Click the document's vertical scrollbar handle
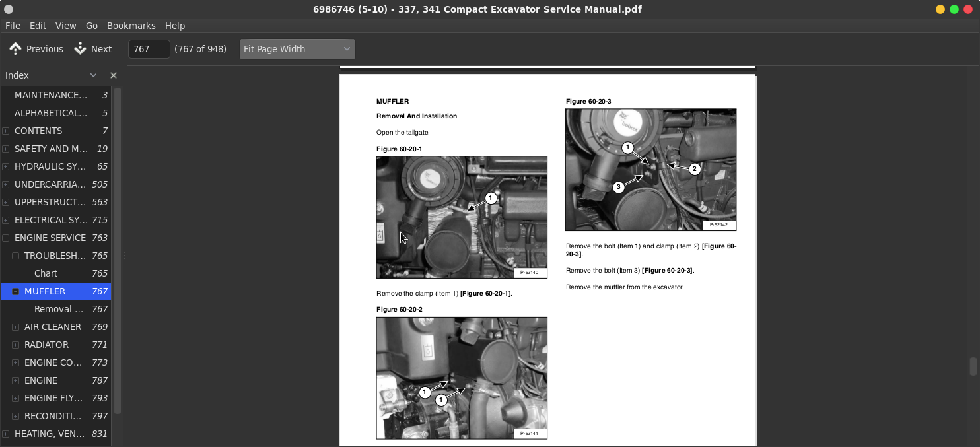 973,366
